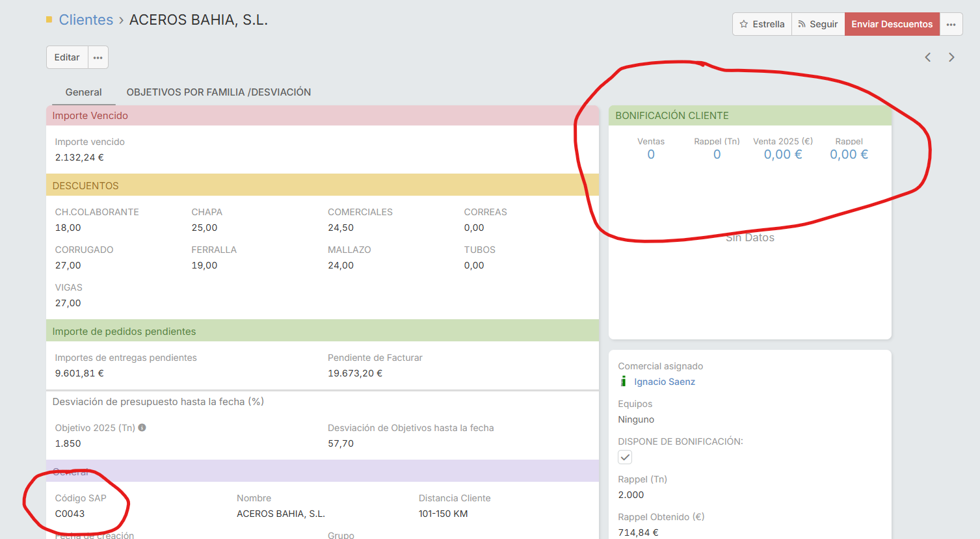Viewport: 980px width, 539px height.
Task: Switch to the General tab
Action: click(83, 92)
